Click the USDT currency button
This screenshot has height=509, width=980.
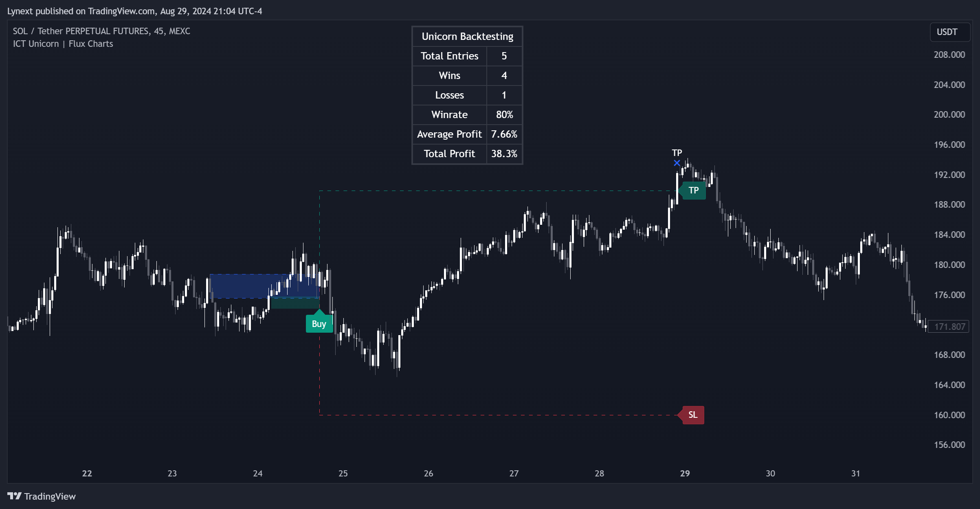947,32
